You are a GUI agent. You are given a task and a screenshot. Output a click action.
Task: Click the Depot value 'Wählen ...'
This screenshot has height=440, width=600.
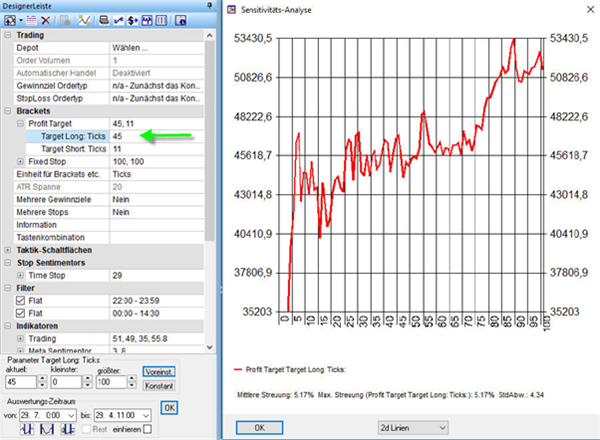(130, 48)
